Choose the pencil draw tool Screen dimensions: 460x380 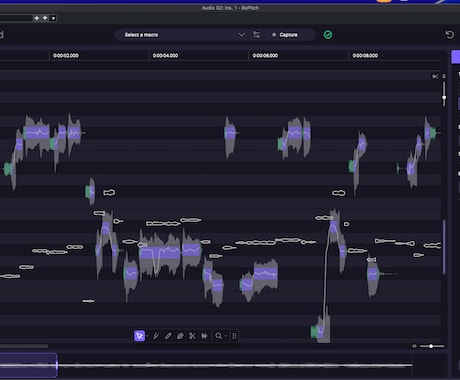168,336
